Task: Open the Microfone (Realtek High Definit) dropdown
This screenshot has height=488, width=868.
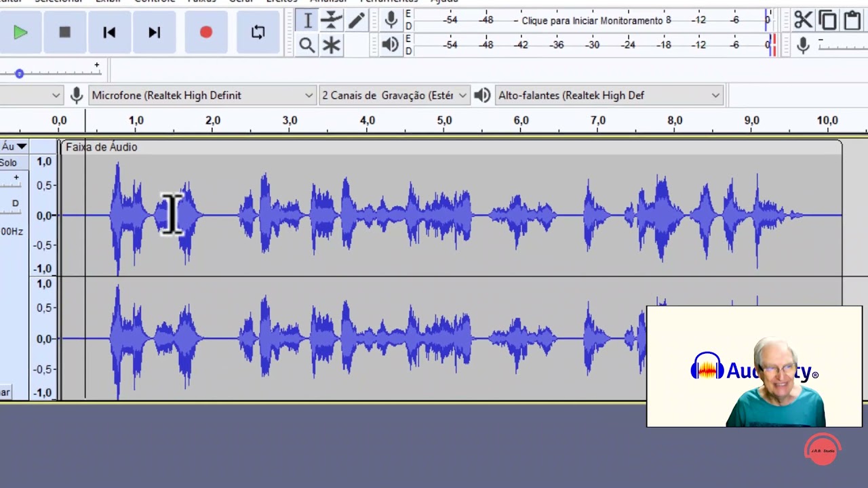Action: pyautogui.click(x=203, y=96)
